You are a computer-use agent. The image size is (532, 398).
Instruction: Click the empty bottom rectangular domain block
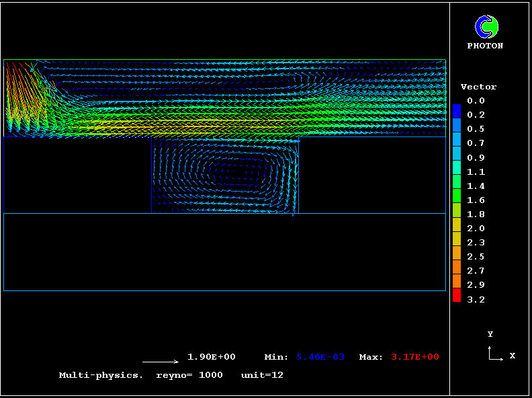[x=224, y=252]
